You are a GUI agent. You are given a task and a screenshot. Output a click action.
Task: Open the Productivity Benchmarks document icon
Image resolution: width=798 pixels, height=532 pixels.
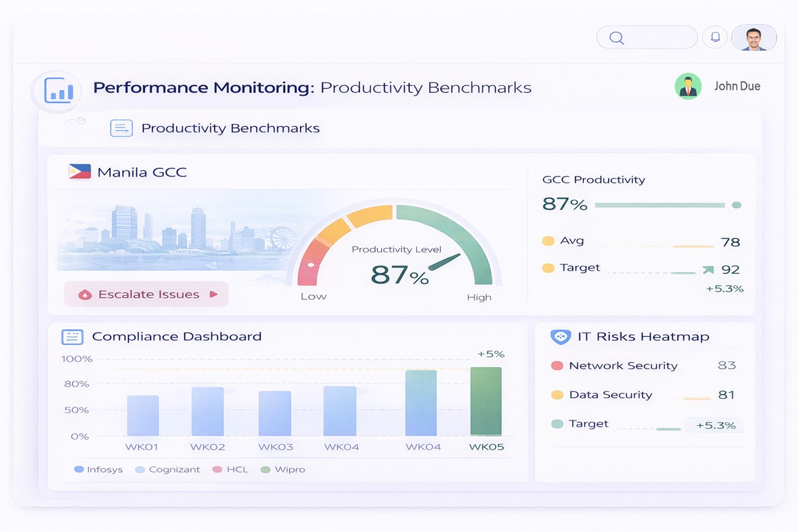point(121,127)
